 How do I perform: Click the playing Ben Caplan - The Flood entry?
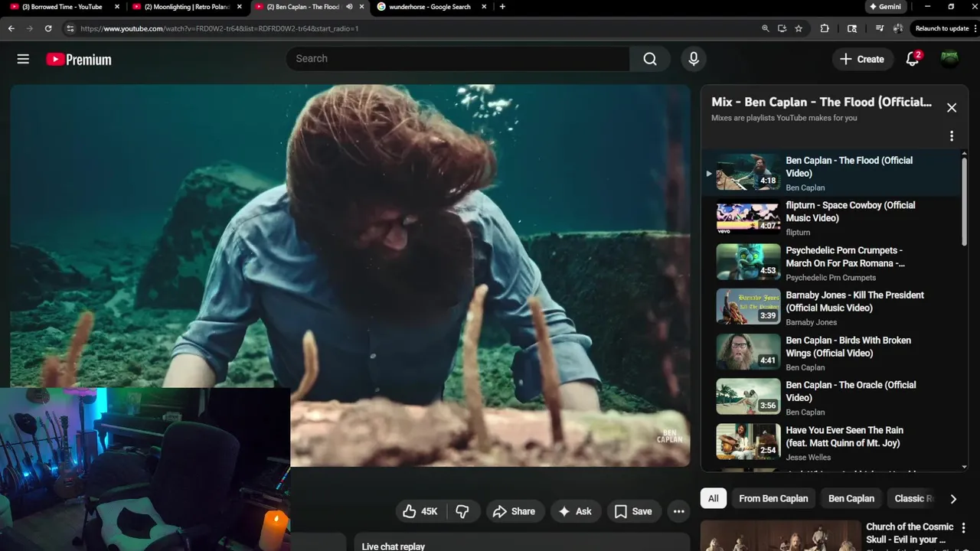click(x=831, y=173)
